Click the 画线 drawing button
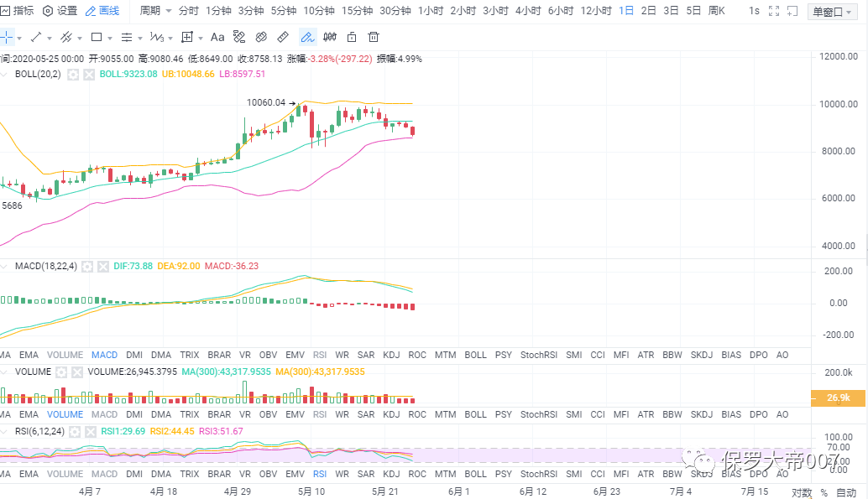868x499 pixels. [102, 11]
